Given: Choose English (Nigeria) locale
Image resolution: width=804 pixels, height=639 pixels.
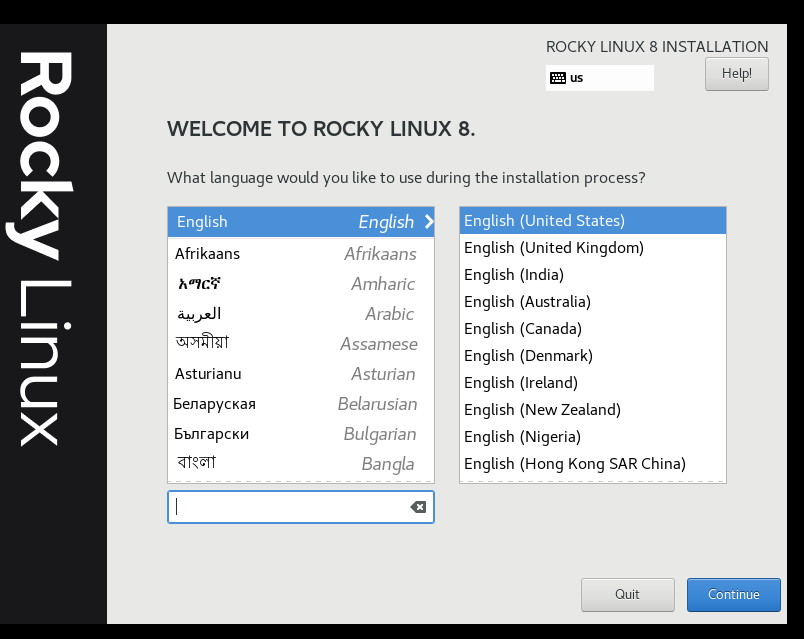Looking at the screenshot, I should (x=593, y=437).
